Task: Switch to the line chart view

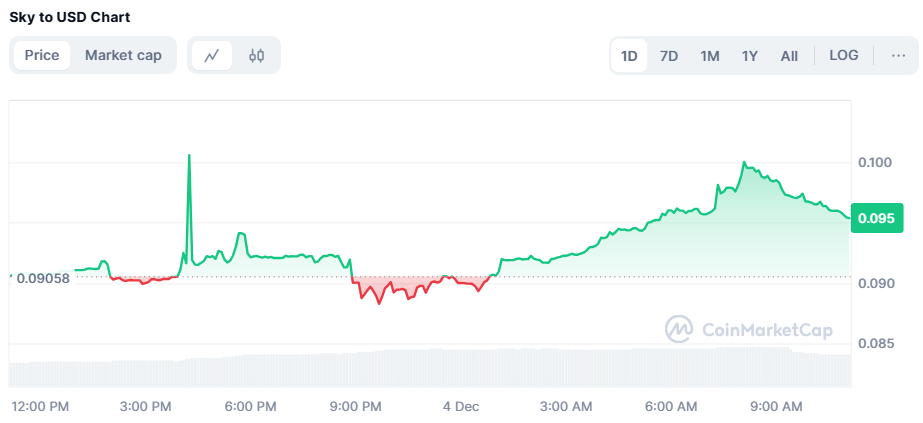Action: 212,55
